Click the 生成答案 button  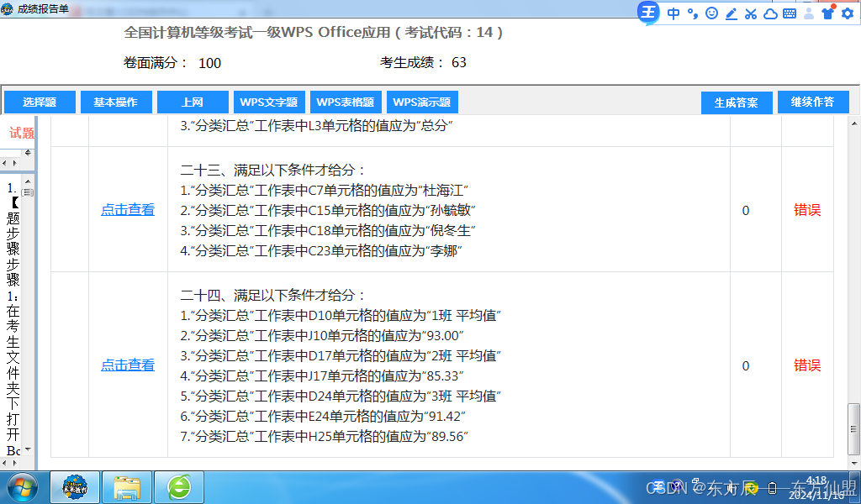737,102
